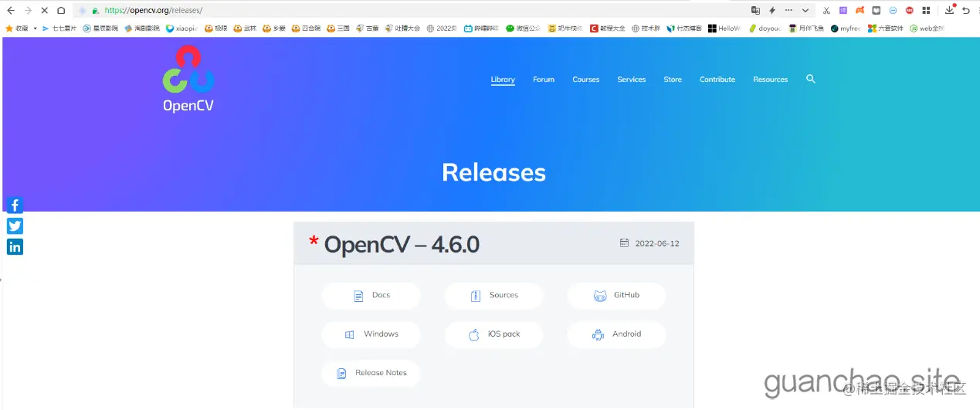Open the Resources nav item
The height and width of the screenshot is (410, 980).
pos(771,80)
